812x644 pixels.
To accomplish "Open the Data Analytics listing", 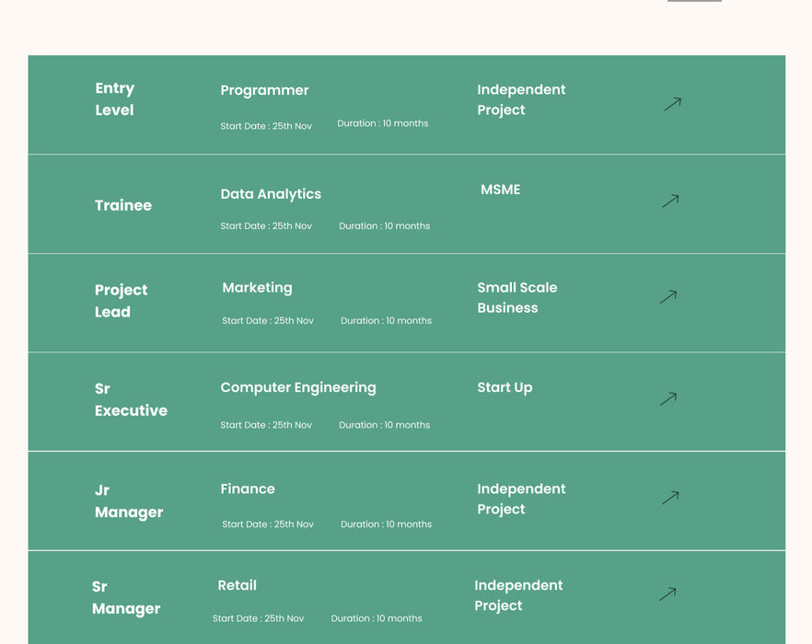I will pos(271,194).
